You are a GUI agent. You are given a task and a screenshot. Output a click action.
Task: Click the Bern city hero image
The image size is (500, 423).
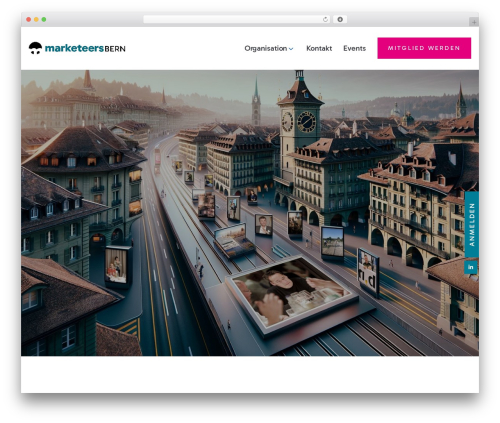tap(250, 213)
